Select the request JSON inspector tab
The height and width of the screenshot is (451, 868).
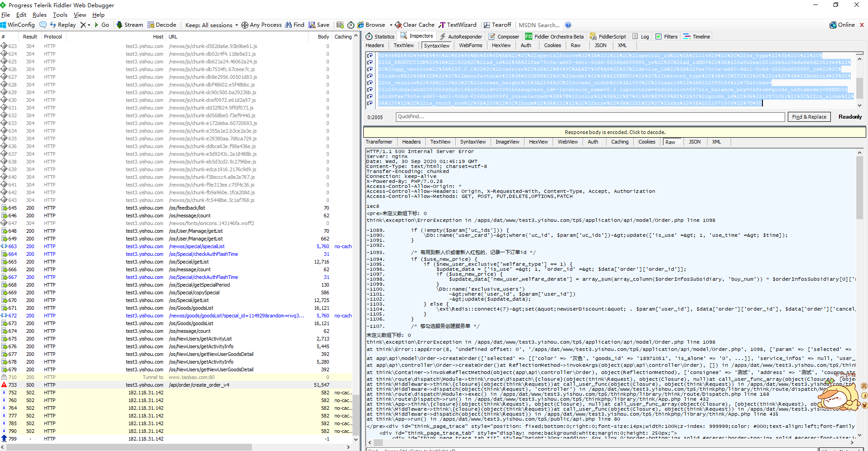point(600,45)
